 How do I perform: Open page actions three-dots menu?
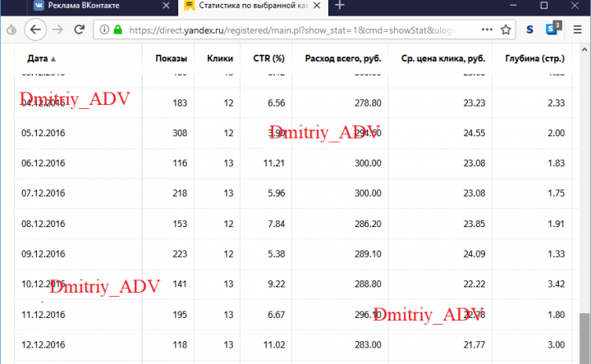click(x=487, y=30)
